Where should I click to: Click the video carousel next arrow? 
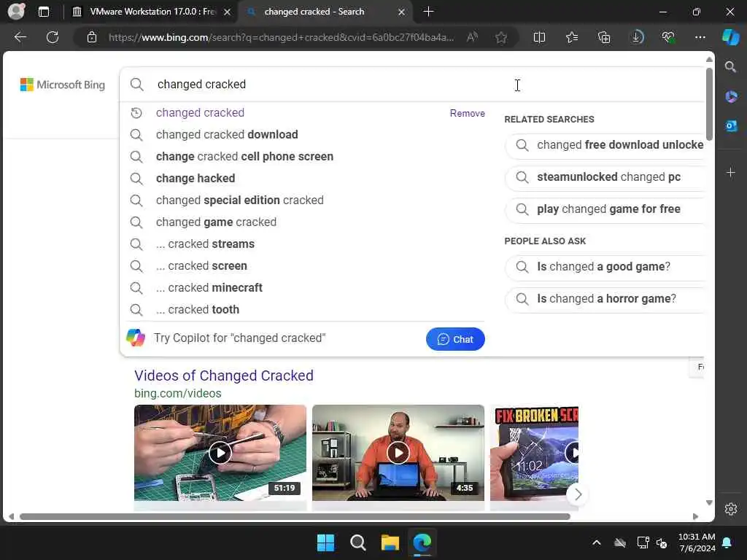click(578, 494)
